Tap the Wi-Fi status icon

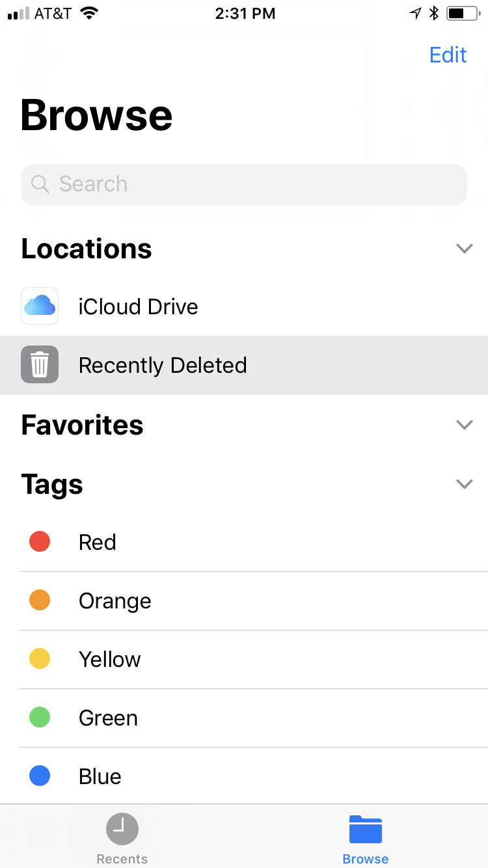[x=89, y=13]
